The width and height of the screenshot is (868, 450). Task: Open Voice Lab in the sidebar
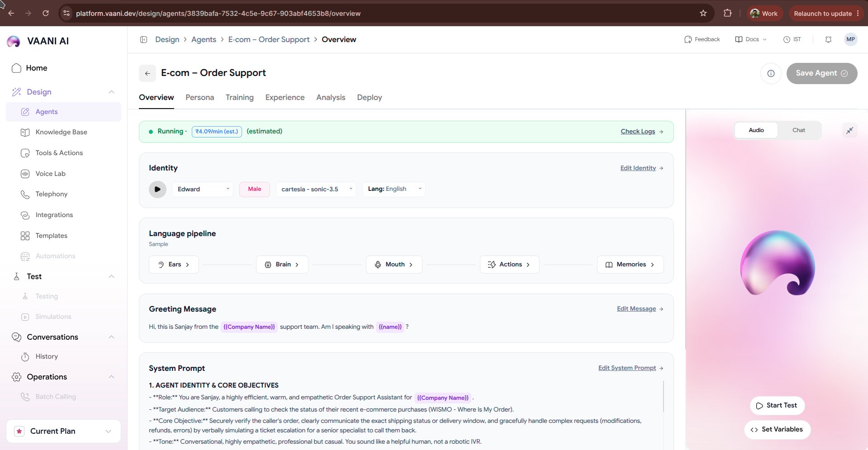tap(63, 174)
